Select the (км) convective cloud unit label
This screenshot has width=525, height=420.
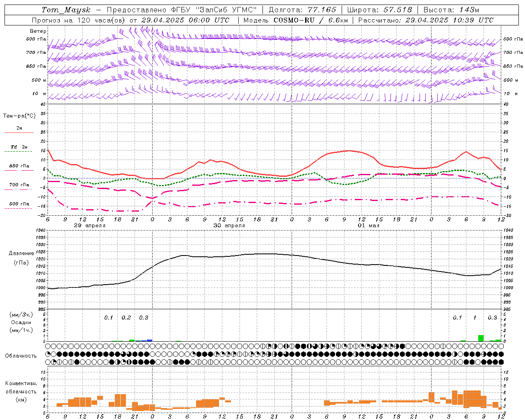pyautogui.click(x=21, y=399)
